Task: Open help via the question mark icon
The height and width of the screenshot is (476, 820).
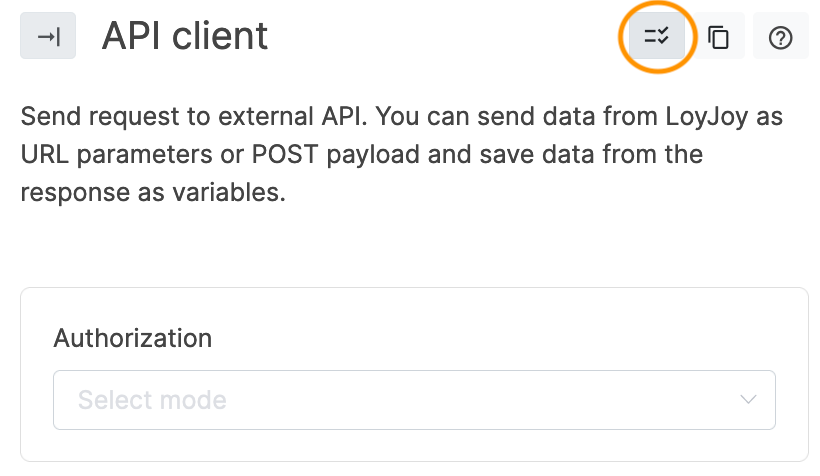Action: [x=780, y=37]
